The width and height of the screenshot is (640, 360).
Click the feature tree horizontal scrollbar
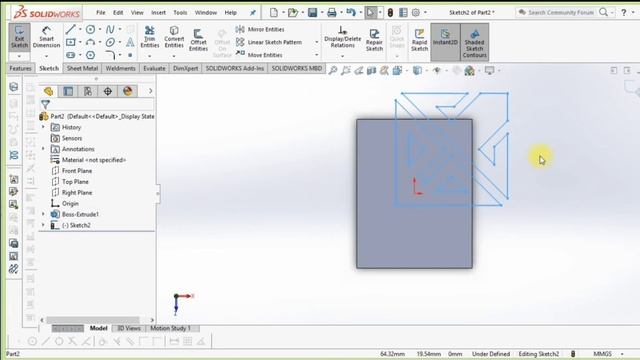93,320
